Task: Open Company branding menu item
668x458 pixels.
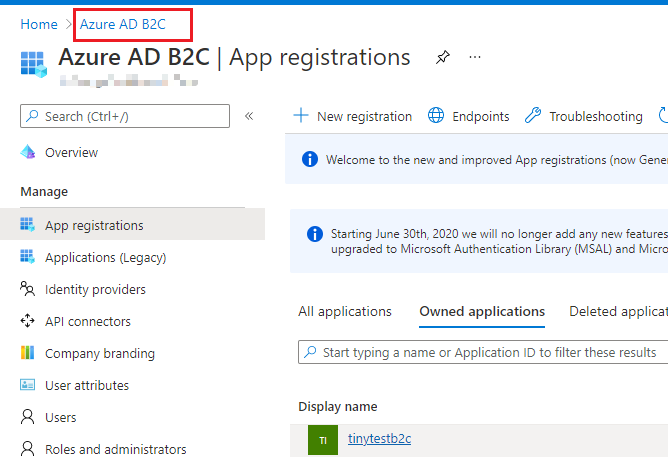Action: (x=100, y=354)
